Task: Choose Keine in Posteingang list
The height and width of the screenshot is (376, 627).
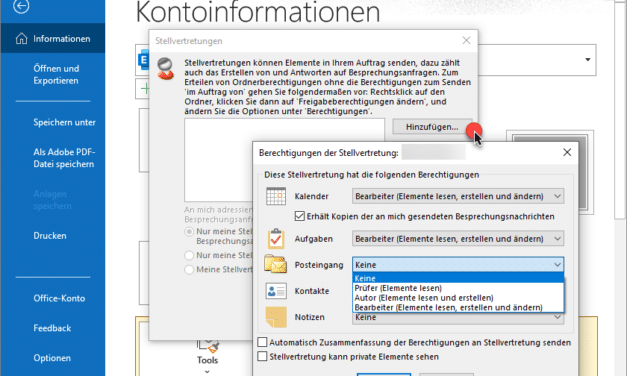Action: pyautogui.click(x=458, y=278)
